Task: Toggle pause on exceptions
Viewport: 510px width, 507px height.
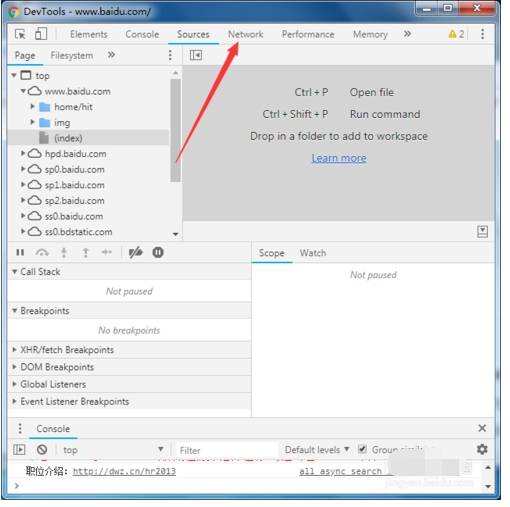Action: point(158,252)
